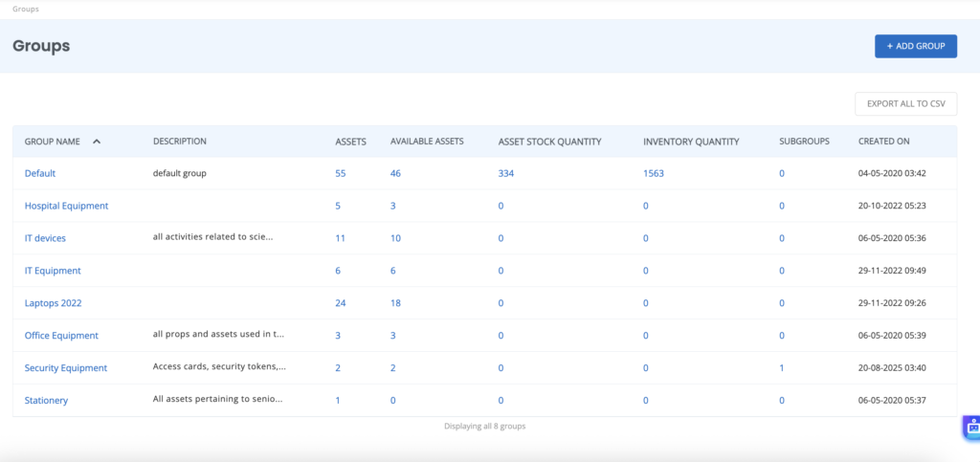
Task: Open the IT devices group
Action: click(x=45, y=238)
